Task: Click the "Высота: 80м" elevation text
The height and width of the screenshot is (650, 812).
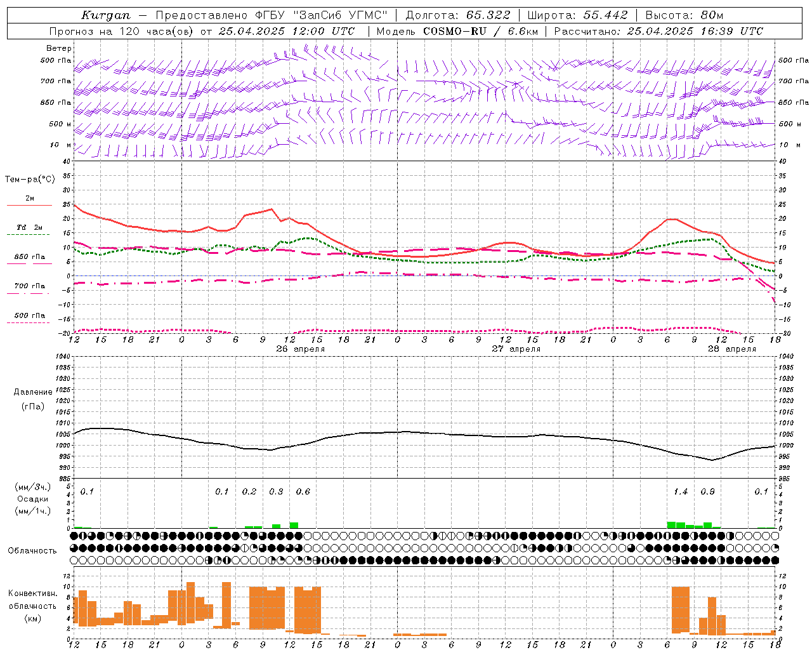Action: (684, 15)
